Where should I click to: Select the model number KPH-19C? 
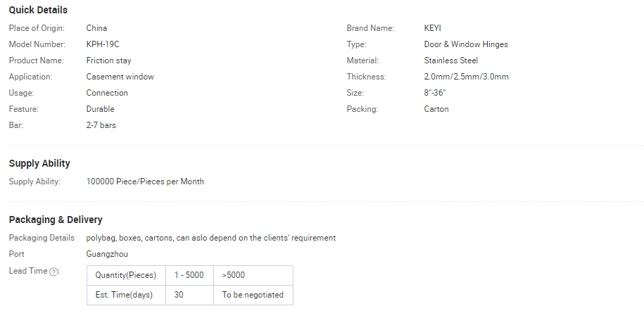[103, 44]
